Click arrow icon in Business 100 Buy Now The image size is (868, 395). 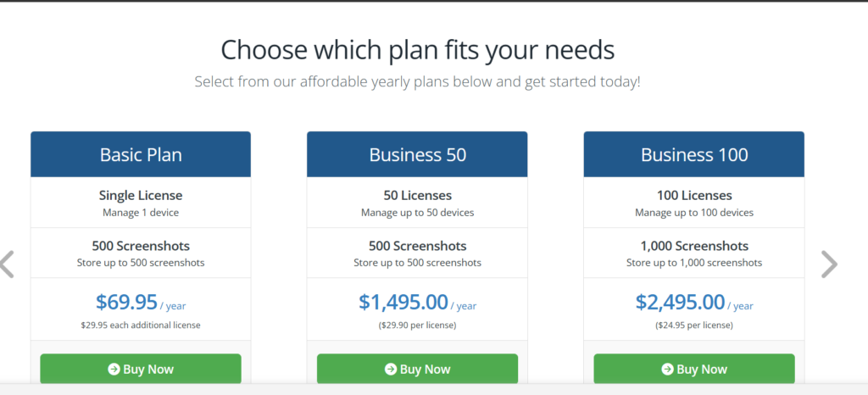[x=668, y=369]
